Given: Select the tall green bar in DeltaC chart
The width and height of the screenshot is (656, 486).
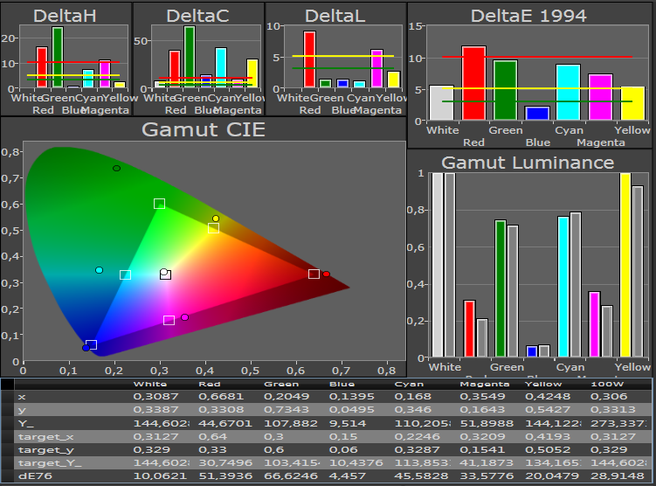Looking at the screenshot, I should tap(190, 57).
